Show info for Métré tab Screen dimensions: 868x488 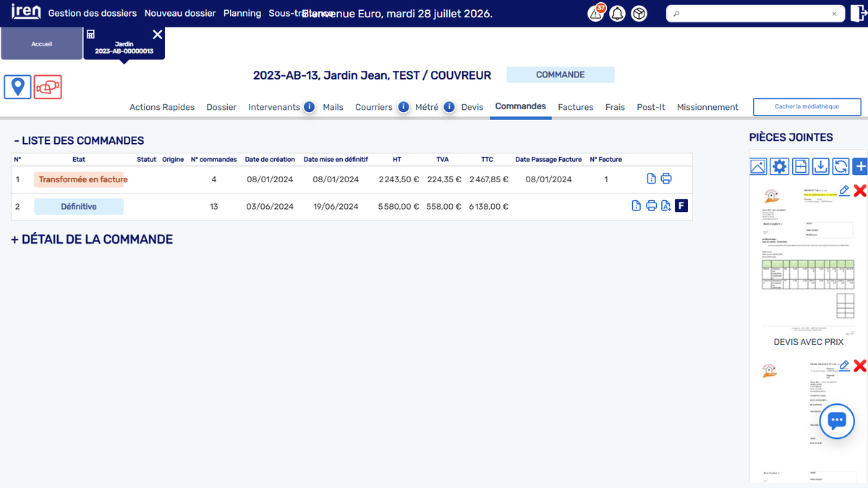coord(449,107)
